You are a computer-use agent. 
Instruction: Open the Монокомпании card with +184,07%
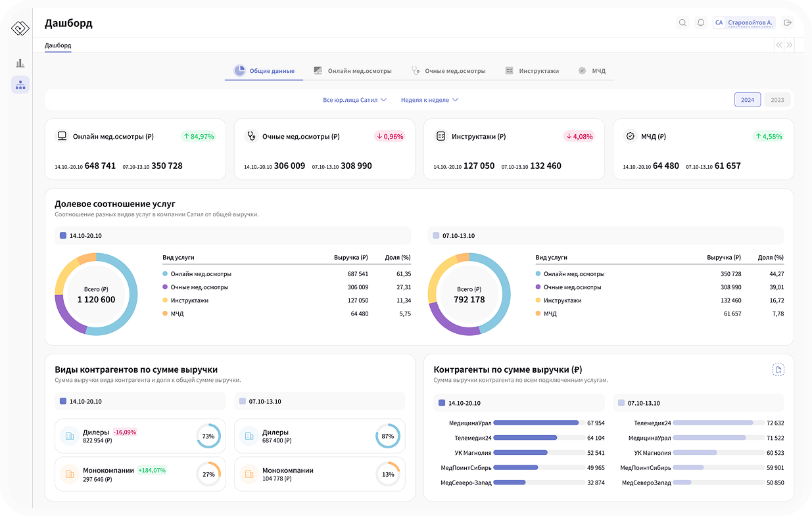[x=140, y=475]
